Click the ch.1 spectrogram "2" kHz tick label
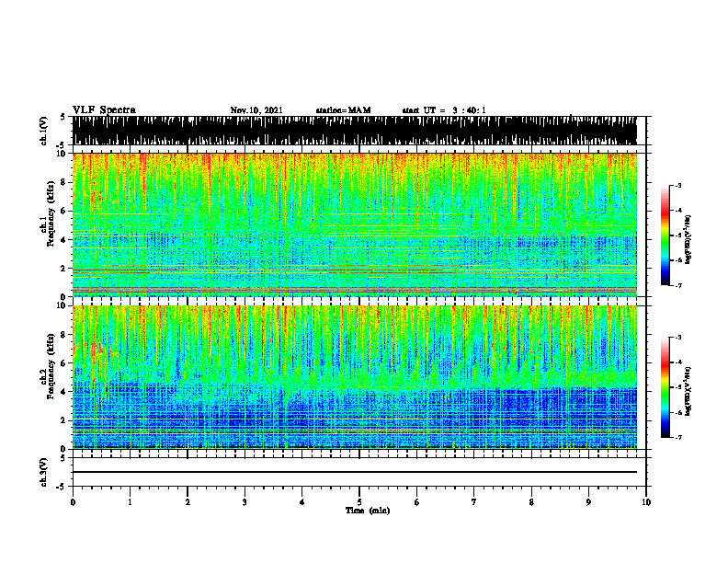Screen dimensions: 728x563 (64, 269)
